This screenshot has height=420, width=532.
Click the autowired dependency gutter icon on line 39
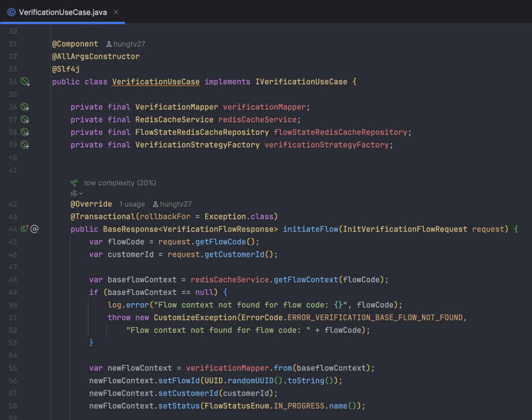[x=25, y=145]
